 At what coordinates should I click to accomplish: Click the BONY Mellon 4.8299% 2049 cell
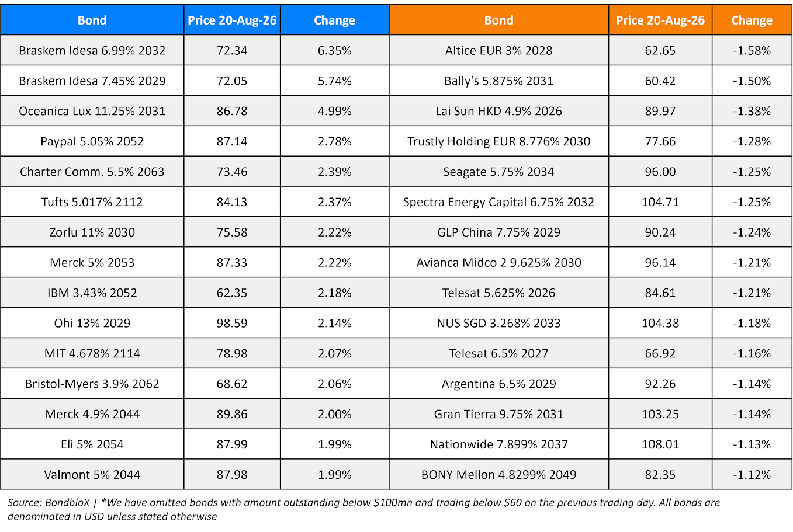click(x=498, y=475)
